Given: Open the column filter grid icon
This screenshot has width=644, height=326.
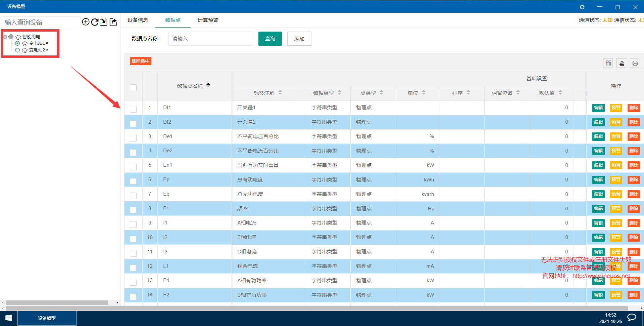Looking at the screenshot, I should (608, 63).
